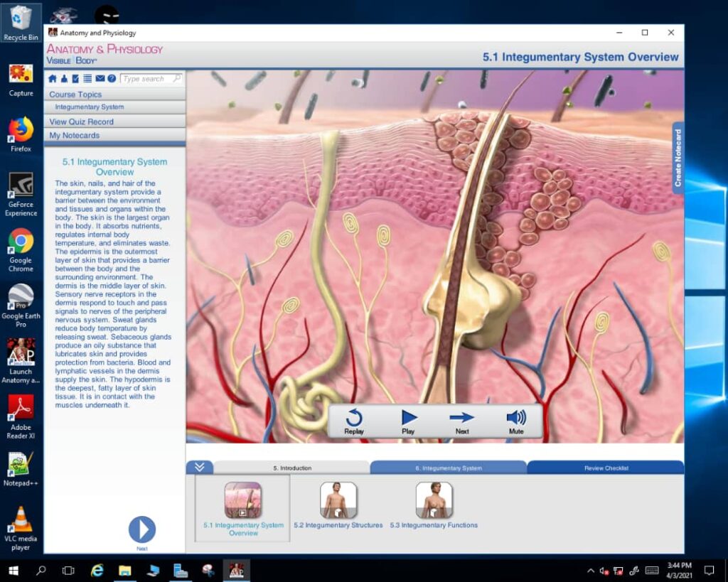This screenshot has height=582, width=728.
Task: Mute the animation audio
Action: [x=516, y=421]
